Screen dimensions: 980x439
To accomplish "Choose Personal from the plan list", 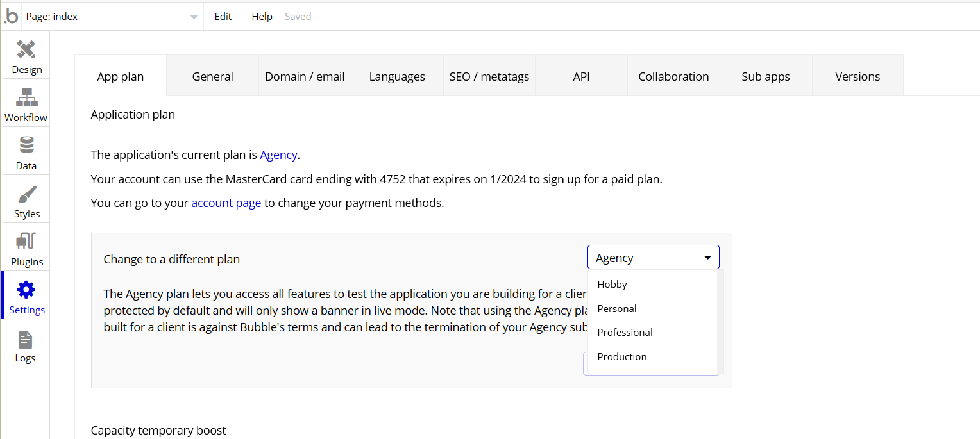I will 616,309.
